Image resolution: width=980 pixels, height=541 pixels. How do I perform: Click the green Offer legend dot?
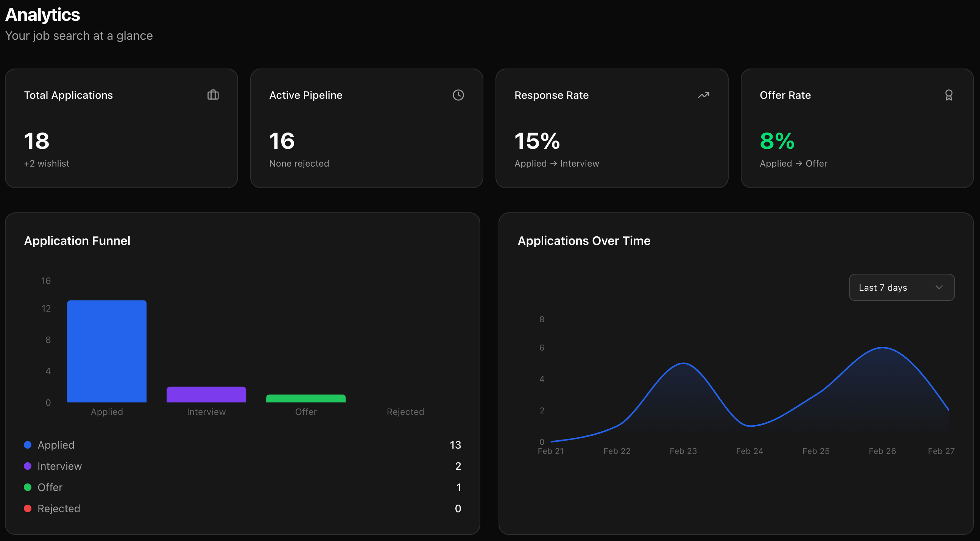click(27, 487)
